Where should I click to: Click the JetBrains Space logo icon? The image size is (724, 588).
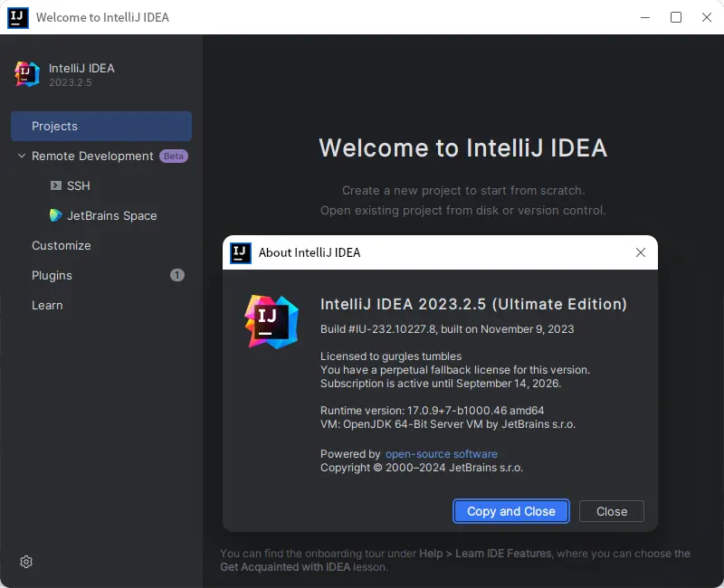pyautogui.click(x=56, y=215)
